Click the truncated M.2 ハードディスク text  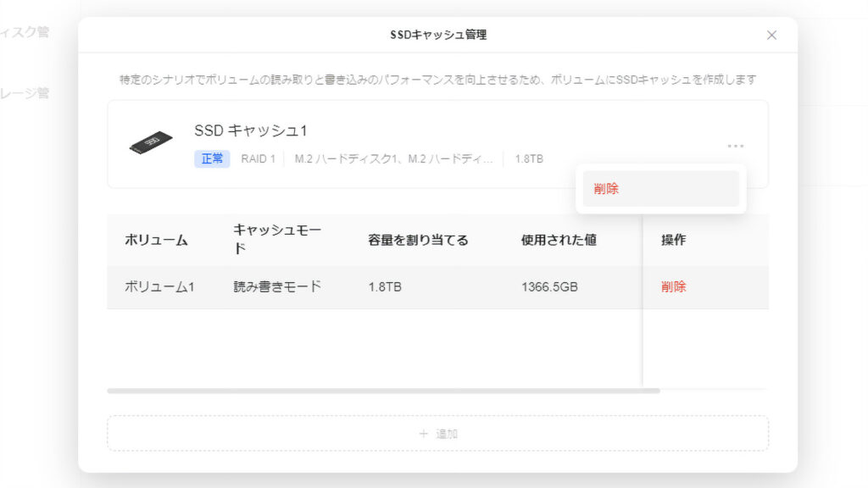(393, 158)
